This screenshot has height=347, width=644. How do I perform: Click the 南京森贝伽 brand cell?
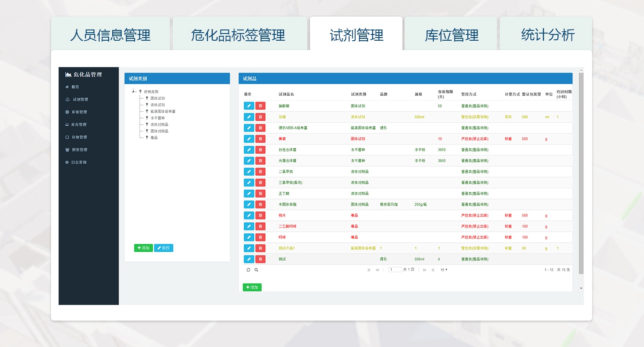click(389, 204)
